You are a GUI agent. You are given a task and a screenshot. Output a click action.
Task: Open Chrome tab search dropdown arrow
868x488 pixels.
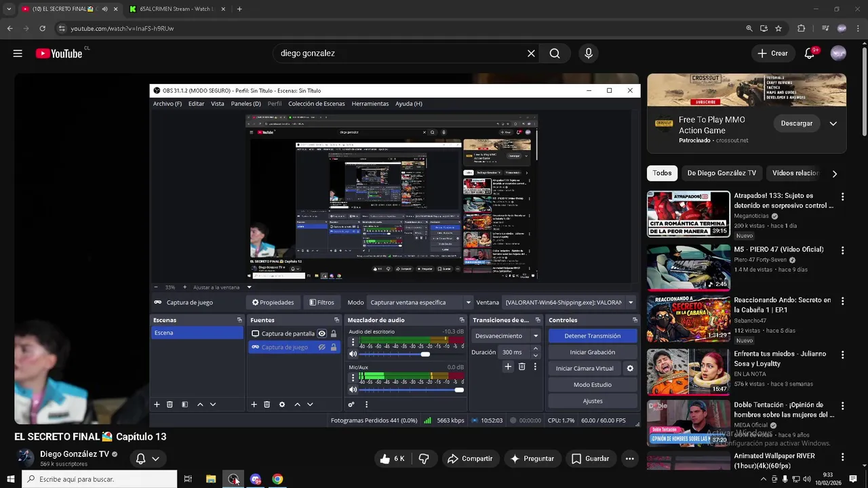8,9
